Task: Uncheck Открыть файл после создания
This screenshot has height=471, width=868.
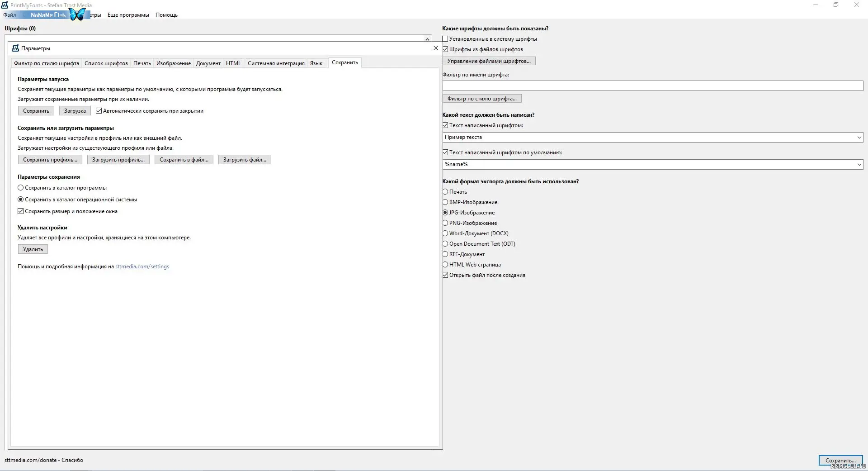Action: [x=445, y=275]
